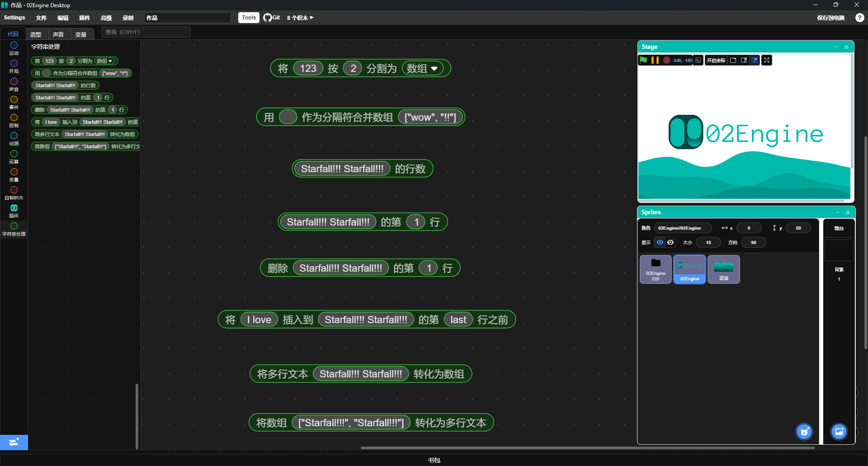
Task: Toggle 开启坐标 coordinate display
Action: point(716,60)
